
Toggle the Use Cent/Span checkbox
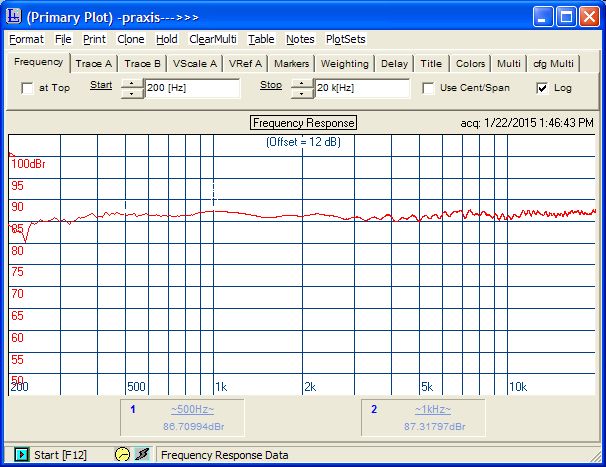428,88
